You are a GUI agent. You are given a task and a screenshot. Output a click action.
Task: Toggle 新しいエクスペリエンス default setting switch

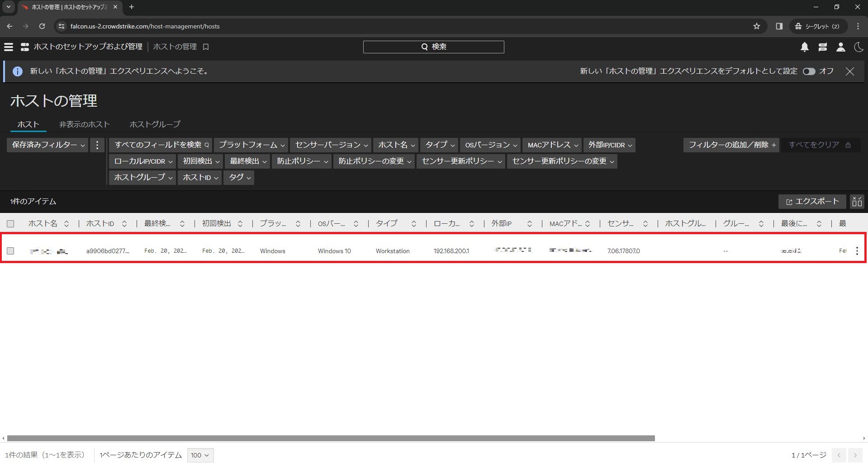coord(809,71)
